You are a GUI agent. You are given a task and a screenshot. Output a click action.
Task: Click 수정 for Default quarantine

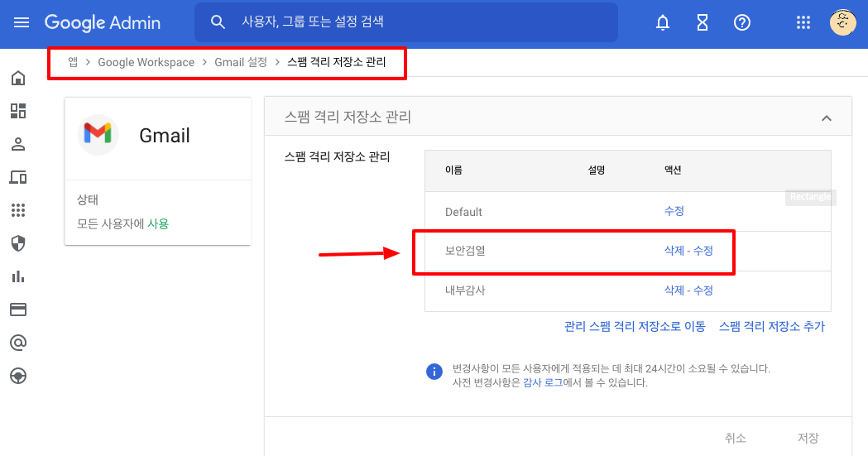pyautogui.click(x=674, y=211)
